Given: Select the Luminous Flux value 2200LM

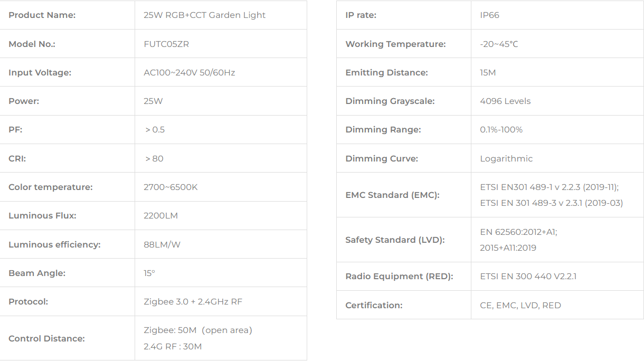Looking at the screenshot, I should 162,215.
